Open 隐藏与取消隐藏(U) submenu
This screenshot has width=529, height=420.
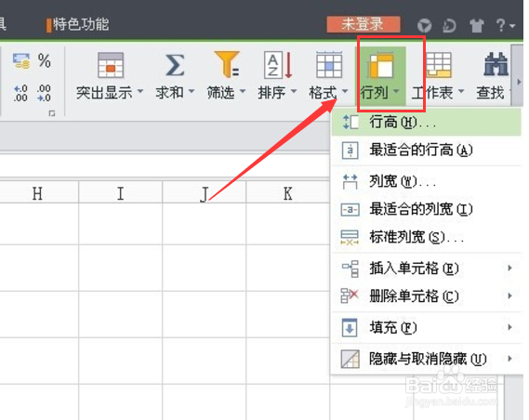tap(427, 359)
